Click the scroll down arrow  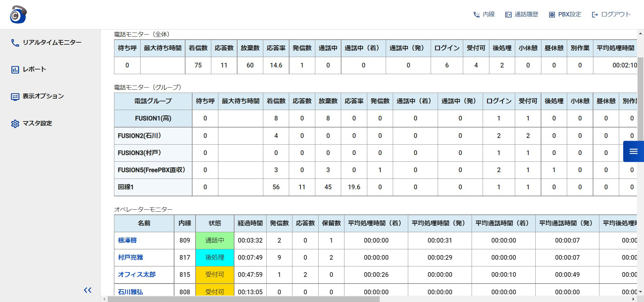pos(640,292)
